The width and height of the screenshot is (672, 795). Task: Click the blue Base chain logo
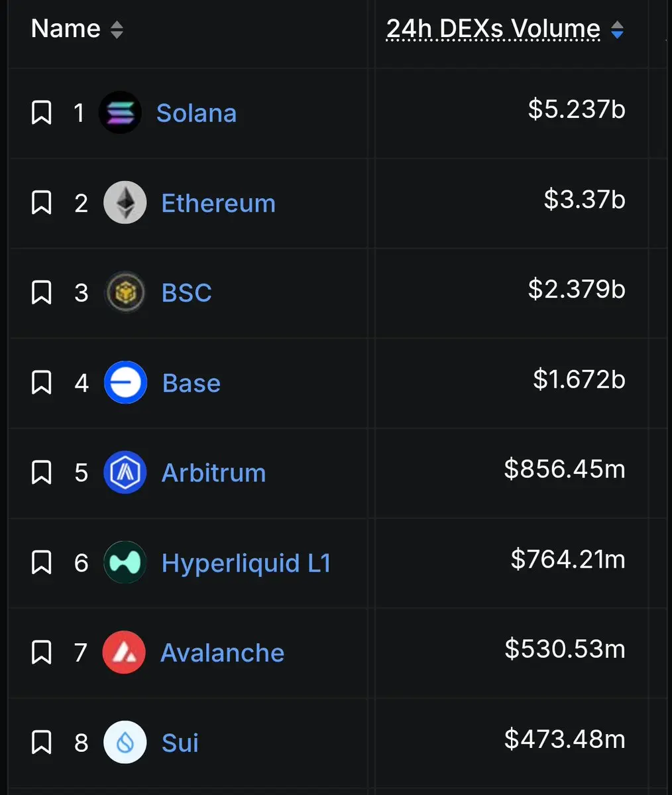click(125, 383)
